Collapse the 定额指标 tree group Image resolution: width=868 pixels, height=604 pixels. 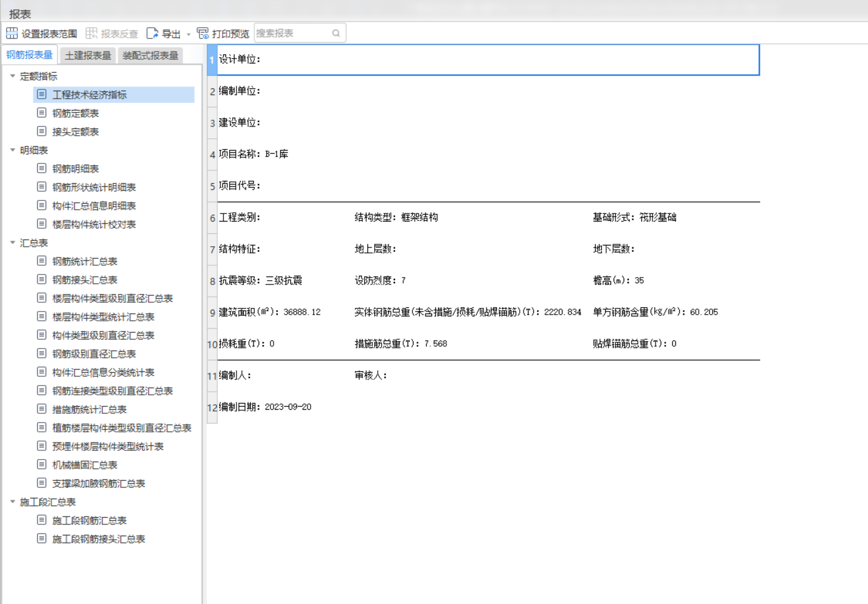click(12, 76)
